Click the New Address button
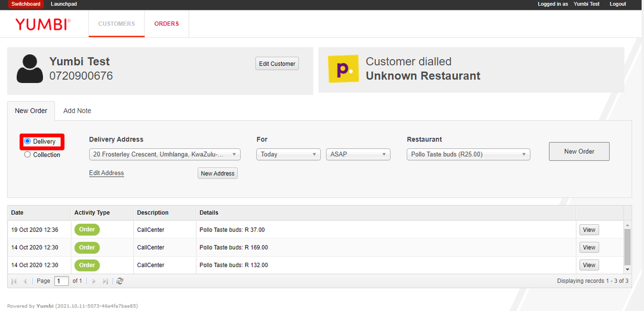This screenshot has width=644, height=311. [x=218, y=173]
